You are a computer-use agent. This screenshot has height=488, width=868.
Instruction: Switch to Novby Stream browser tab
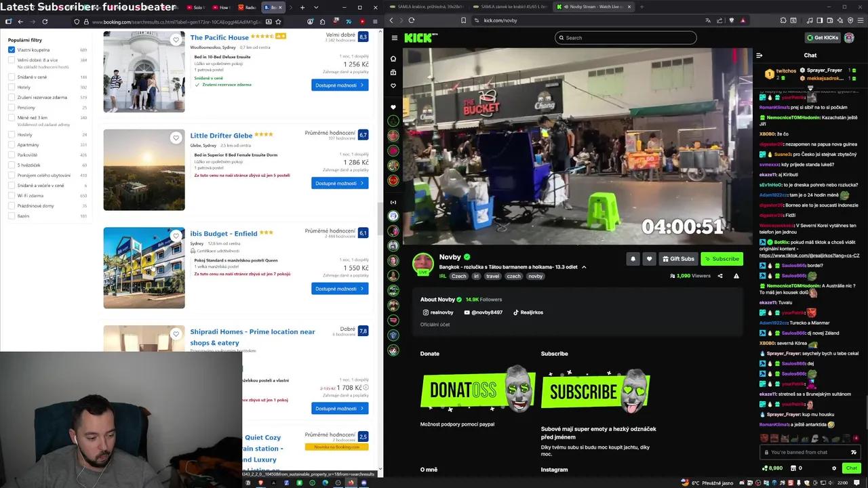(593, 7)
